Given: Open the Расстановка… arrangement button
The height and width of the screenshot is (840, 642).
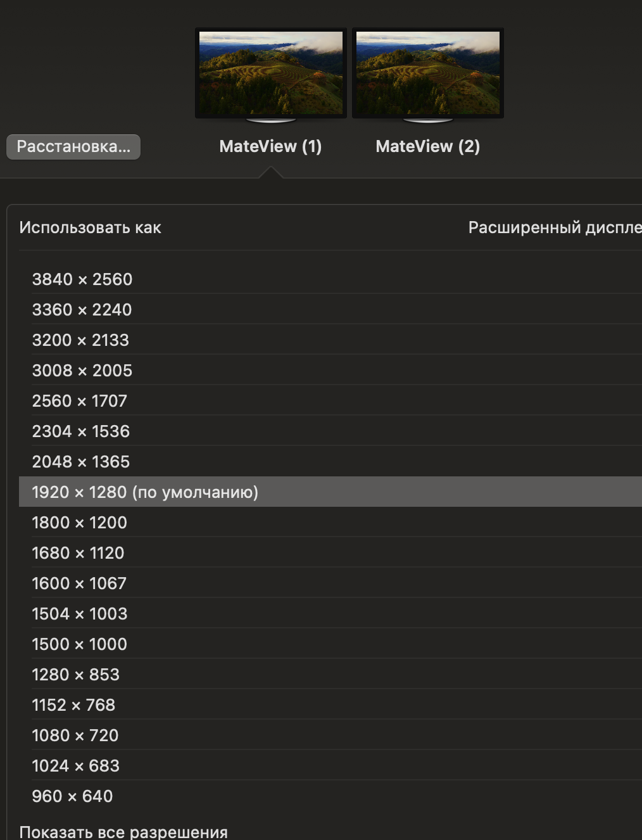Looking at the screenshot, I should click(x=73, y=147).
